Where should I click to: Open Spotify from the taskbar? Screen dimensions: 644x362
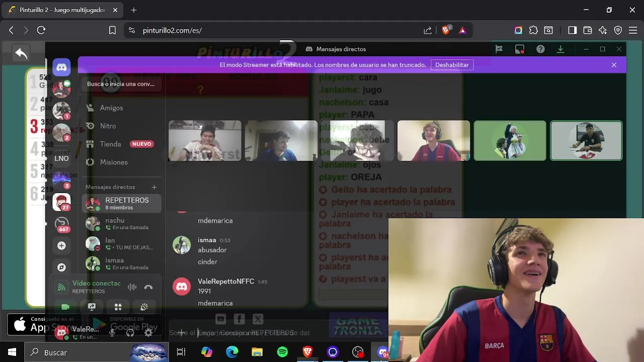point(282,352)
